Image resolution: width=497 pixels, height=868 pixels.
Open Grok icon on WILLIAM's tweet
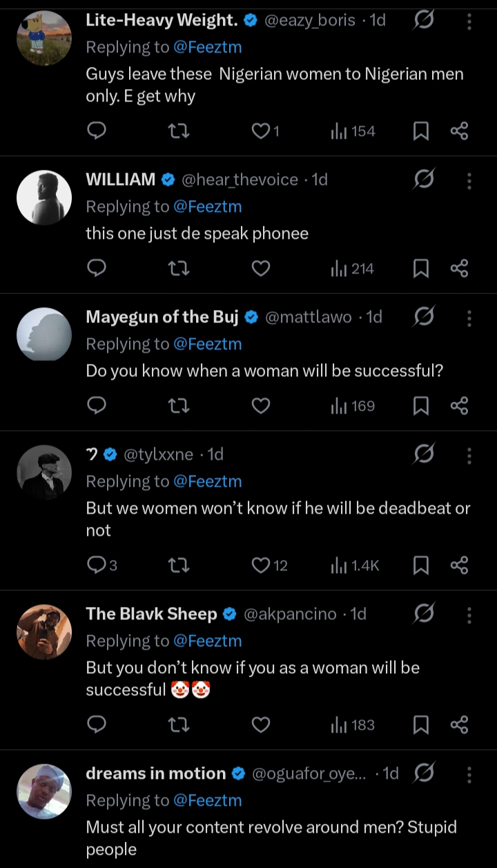point(424,180)
